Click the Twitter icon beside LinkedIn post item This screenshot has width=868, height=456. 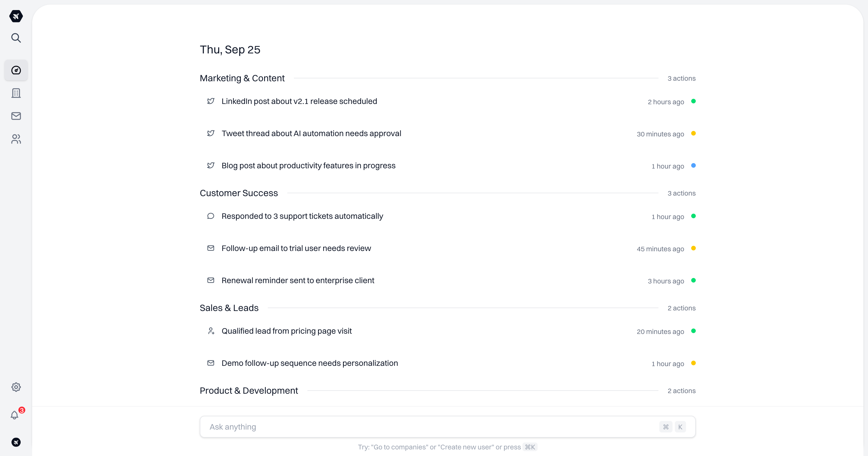pos(211,101)
